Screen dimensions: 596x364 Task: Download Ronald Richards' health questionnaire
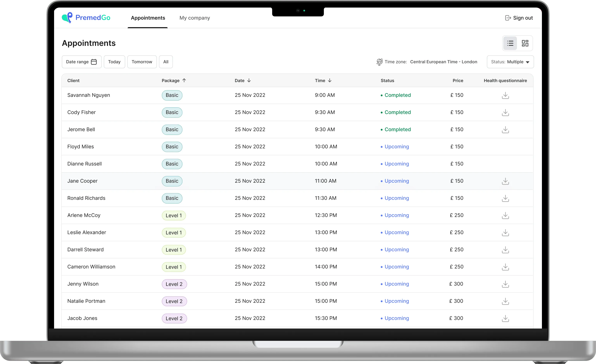(505, 198)
